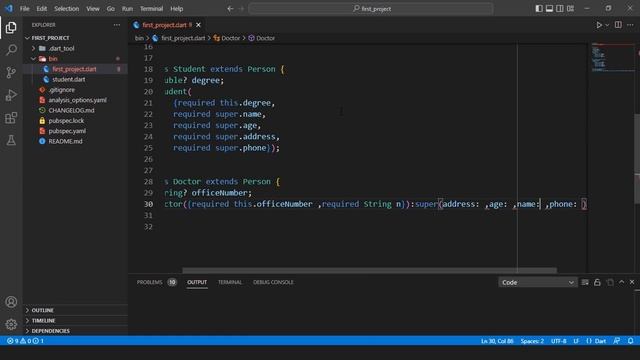Go back with the navigation arrow
Image resolution: width=640 pixels, height=360 pixels.
coord(230,9)
